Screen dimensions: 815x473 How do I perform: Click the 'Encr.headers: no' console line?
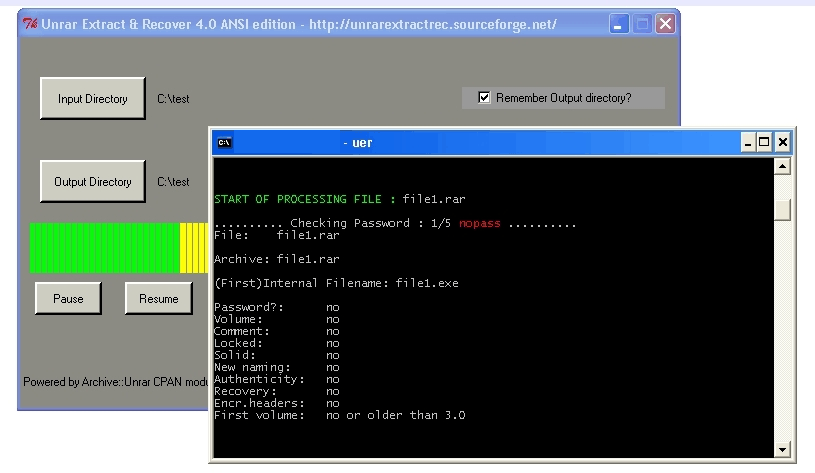click(277, 403)
